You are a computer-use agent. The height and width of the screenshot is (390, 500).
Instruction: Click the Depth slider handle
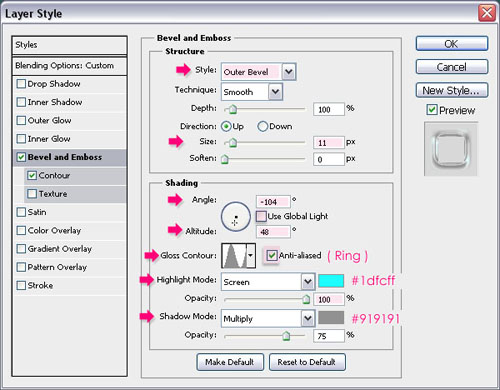pos(233,109)
